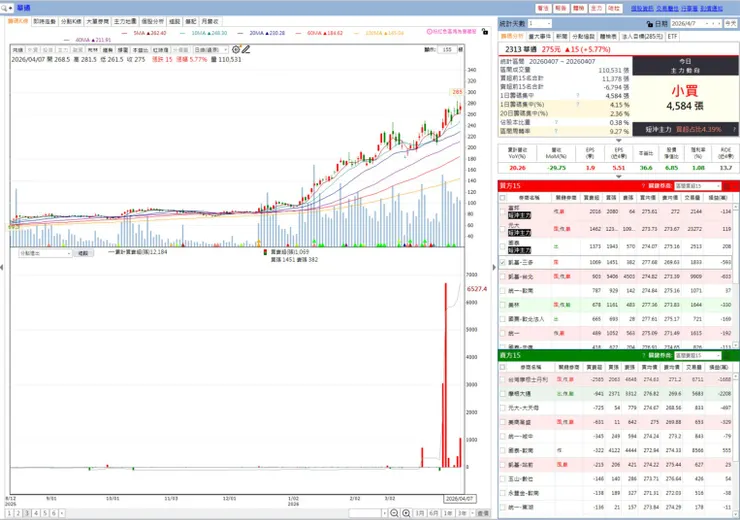
Task: Click the 今天 button next to date
Action: coord(731,23)
